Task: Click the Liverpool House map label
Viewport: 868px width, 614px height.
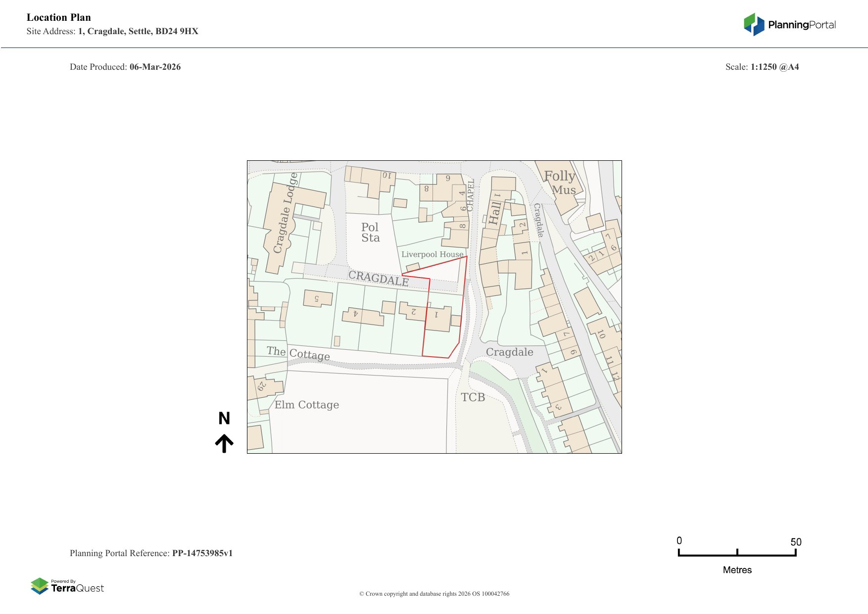Action: click(432, 254)
